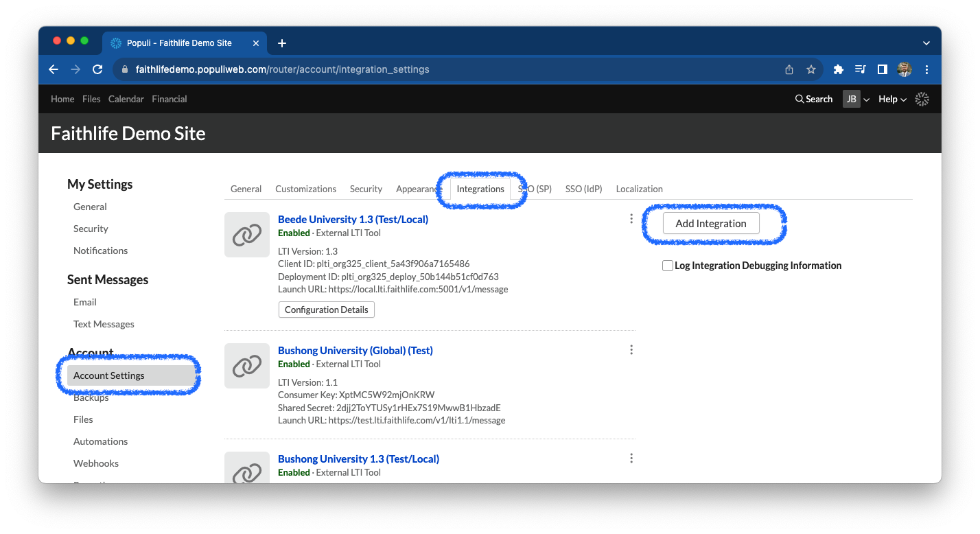Screen dimensions: 980x534
Task: Click the lock icon in address bar
Action: point(124,69)
